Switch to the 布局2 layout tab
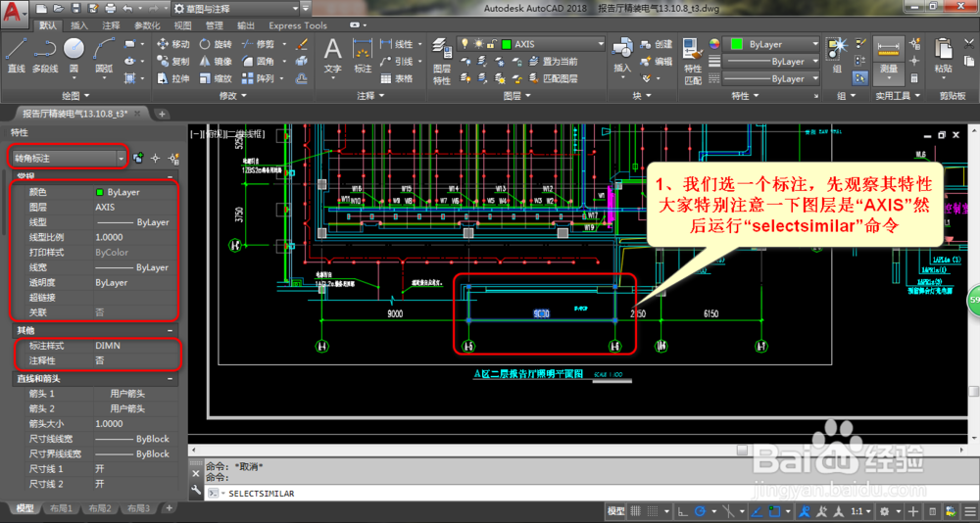 pyautogui.click(x=99, y=508)
